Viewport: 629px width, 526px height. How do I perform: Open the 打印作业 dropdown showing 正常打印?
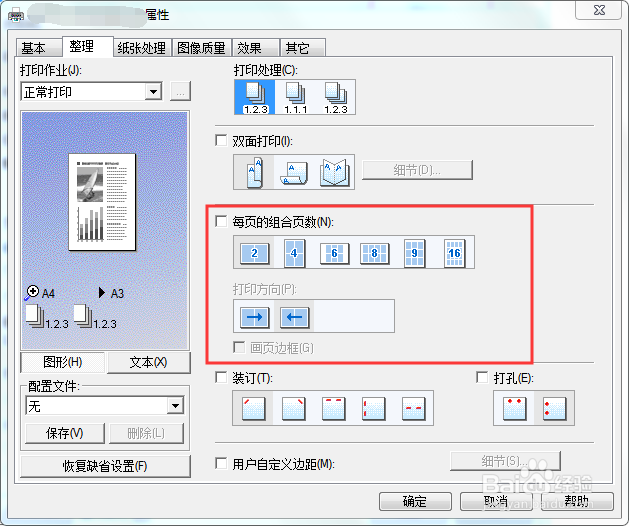coord(91,92)
